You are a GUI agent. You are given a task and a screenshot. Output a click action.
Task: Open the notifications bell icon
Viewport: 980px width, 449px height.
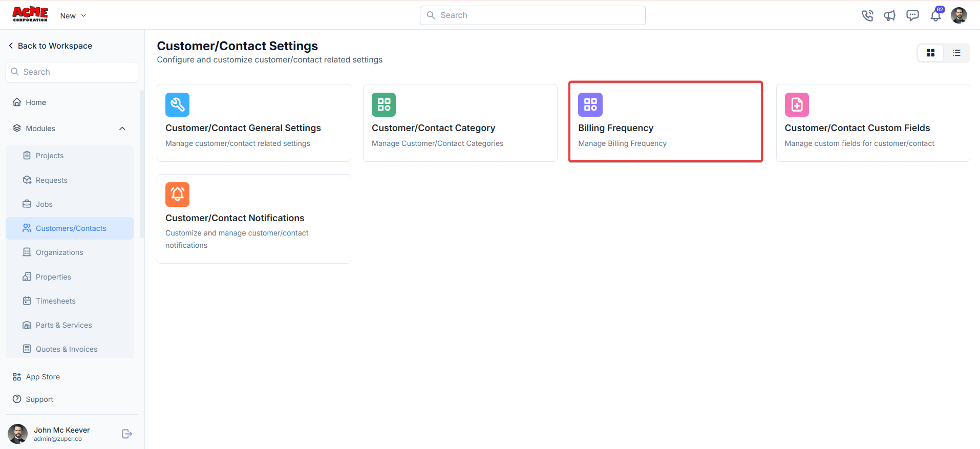(x=935, y=15)
